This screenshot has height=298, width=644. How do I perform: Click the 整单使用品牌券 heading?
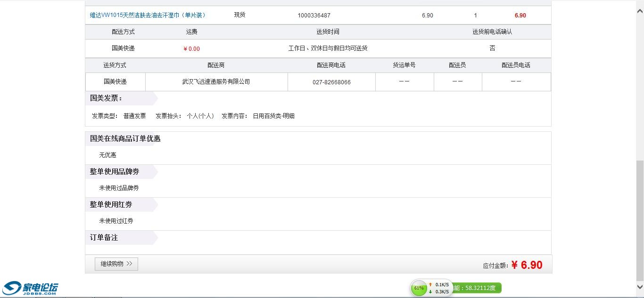115,172
